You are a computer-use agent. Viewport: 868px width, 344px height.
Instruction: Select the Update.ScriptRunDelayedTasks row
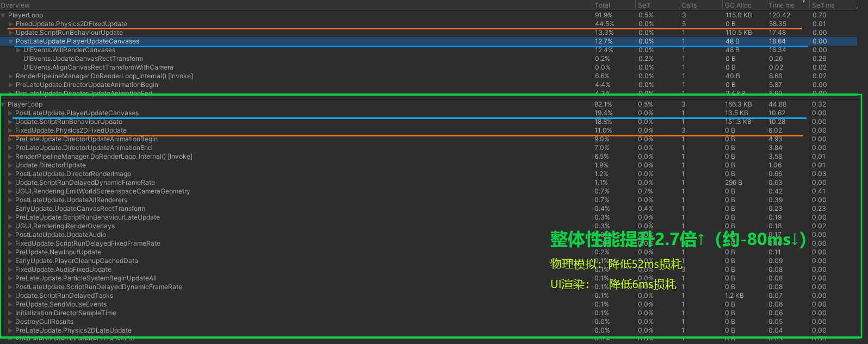[429, 296]
